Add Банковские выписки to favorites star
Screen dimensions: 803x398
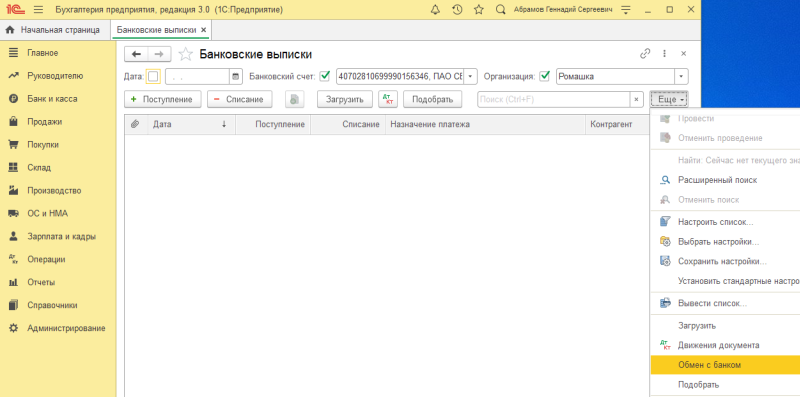[x=185, y=54]
